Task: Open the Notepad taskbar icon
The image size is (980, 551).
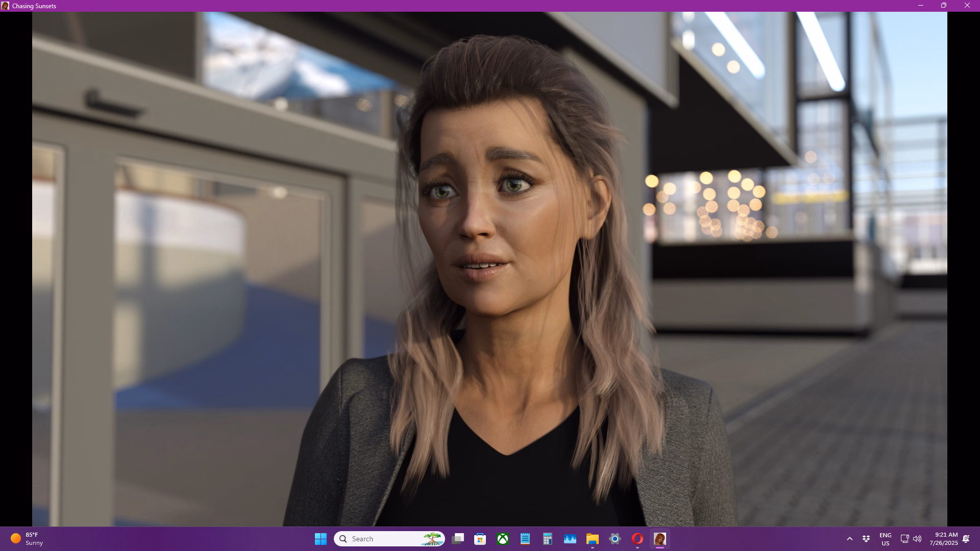Action: click(525, 539)
